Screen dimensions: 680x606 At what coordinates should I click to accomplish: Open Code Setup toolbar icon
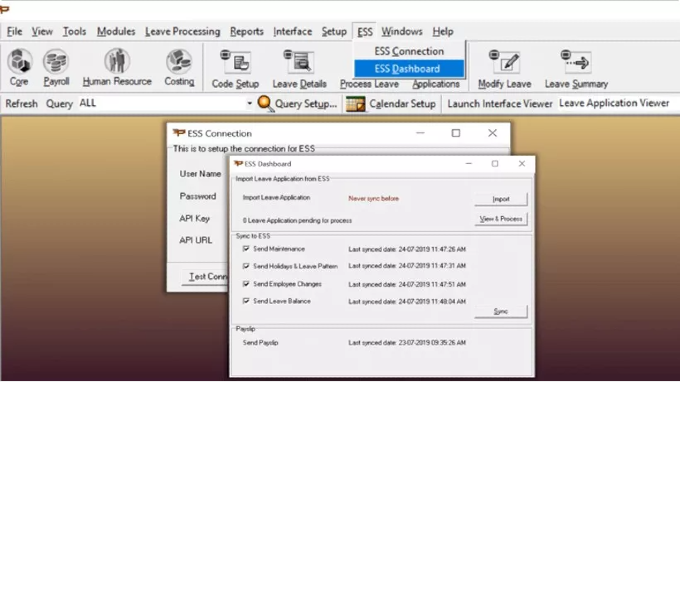[235, 62]
